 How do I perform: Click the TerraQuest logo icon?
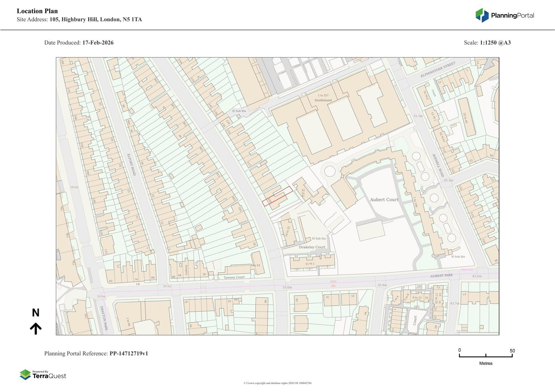pos(25,375)
